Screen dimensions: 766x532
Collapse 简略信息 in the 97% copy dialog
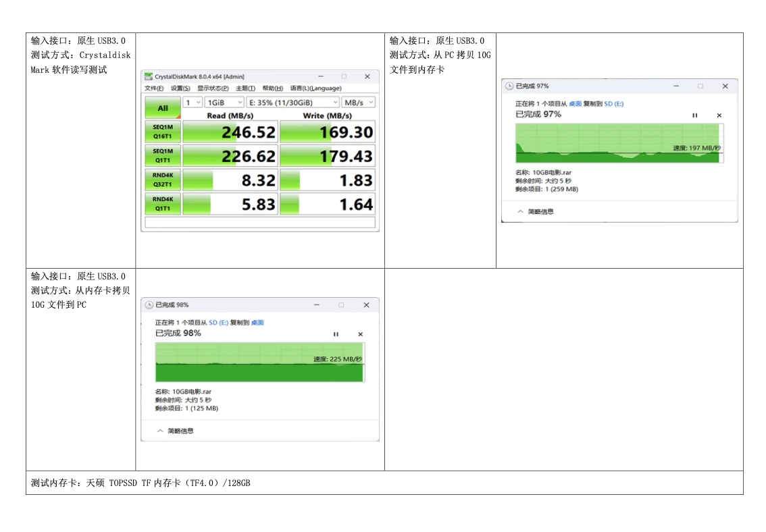point(535,211)
